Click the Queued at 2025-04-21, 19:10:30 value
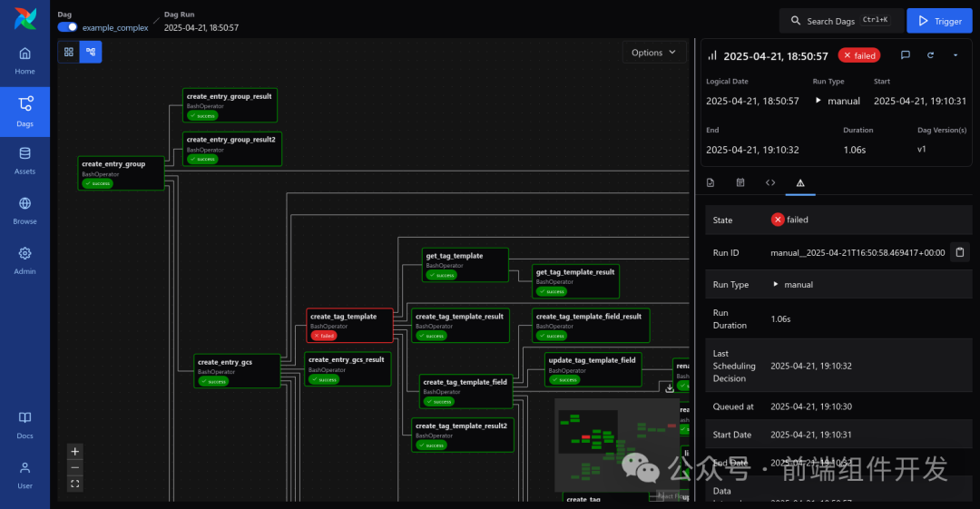 click(x=810, y=406)
